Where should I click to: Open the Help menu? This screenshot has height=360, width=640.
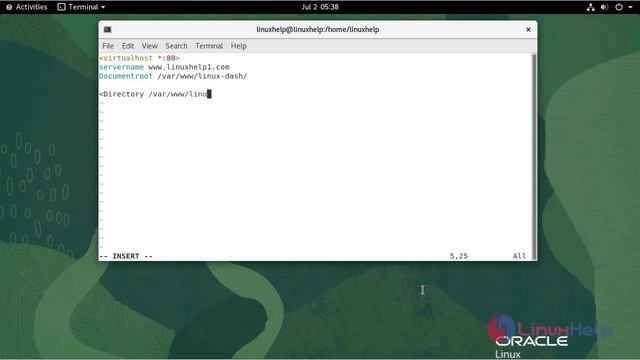point(238,46)
